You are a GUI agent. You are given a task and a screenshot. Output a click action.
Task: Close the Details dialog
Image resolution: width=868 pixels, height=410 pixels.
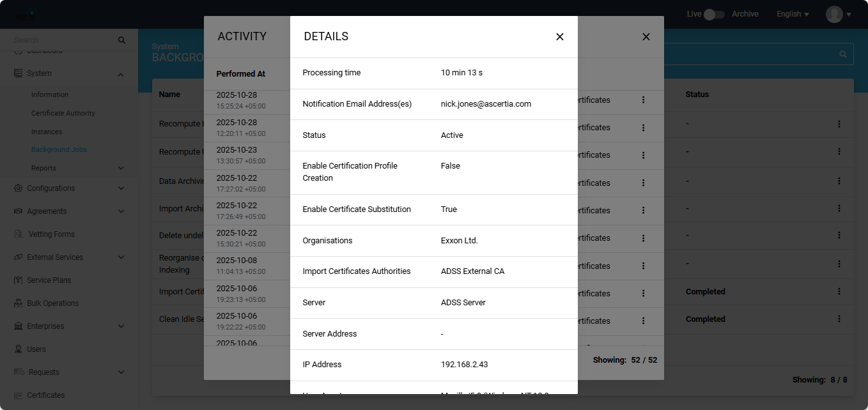(560, 37)
